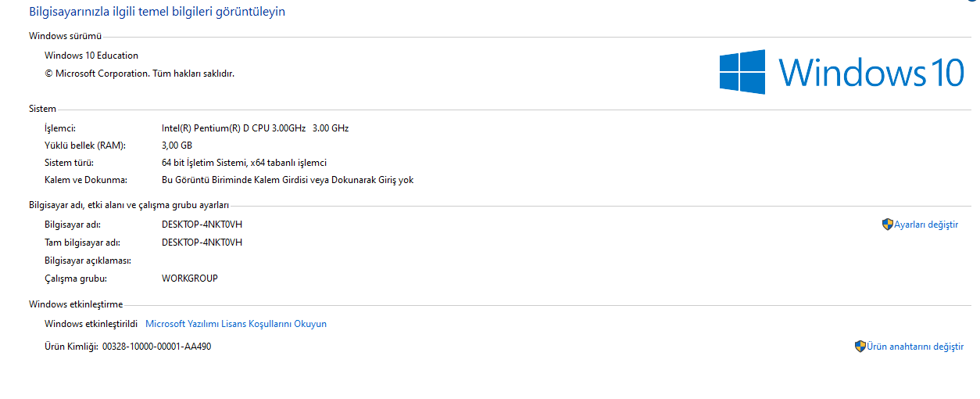Open the Ürün anahtarını değiştir link
The height and width of the screenshot is (399, 980).
(x=914, y=347)
